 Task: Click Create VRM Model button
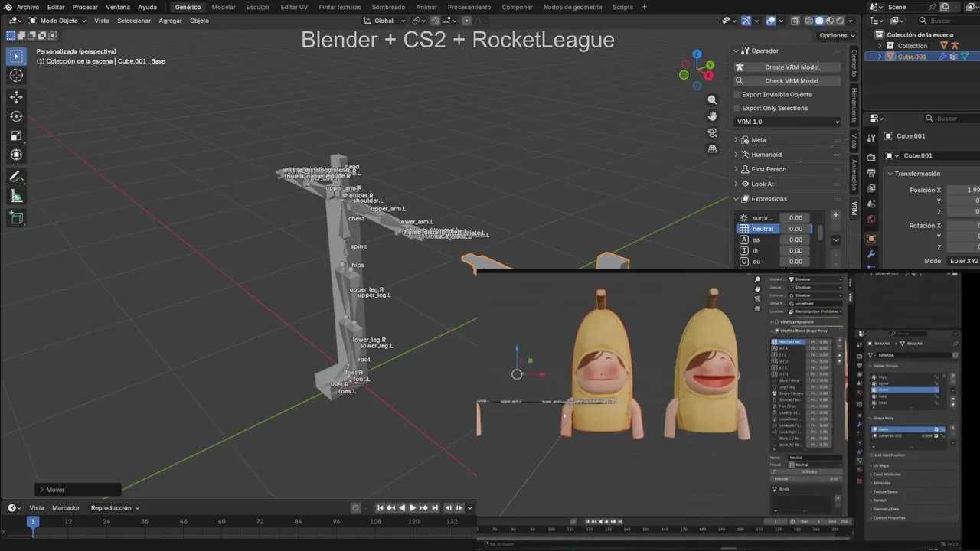pos(787,67)
